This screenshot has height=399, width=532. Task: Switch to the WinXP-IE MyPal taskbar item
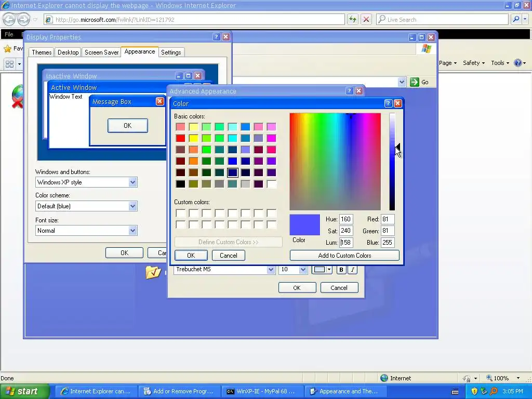tap(262, 392)
